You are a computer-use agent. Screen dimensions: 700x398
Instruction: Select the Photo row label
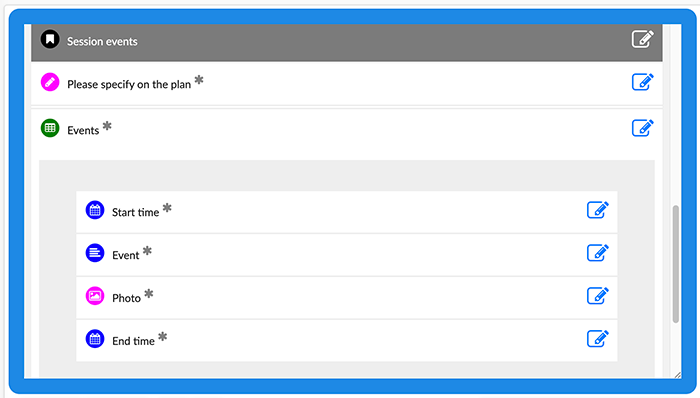pyautogui.click(x=126, y=298)
